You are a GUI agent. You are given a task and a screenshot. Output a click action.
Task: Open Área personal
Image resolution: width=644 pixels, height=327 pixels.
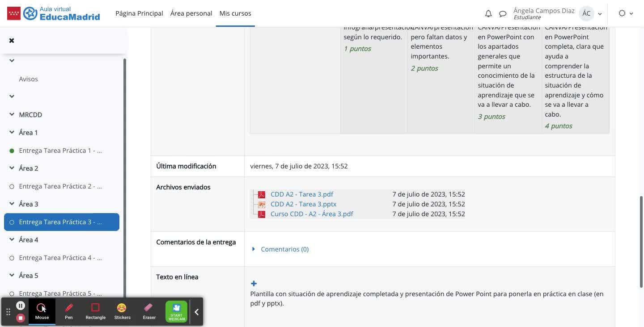[191, 13]
